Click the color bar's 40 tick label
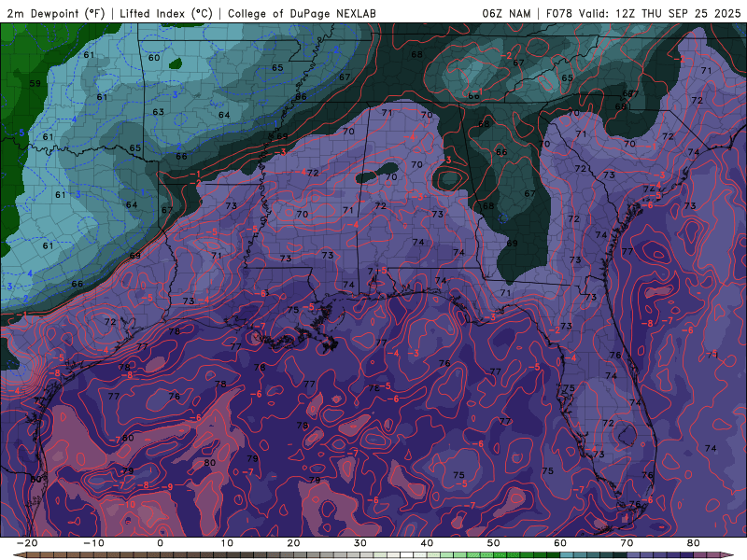The width and height of the screenshot is (747, 560). [427, 543]
